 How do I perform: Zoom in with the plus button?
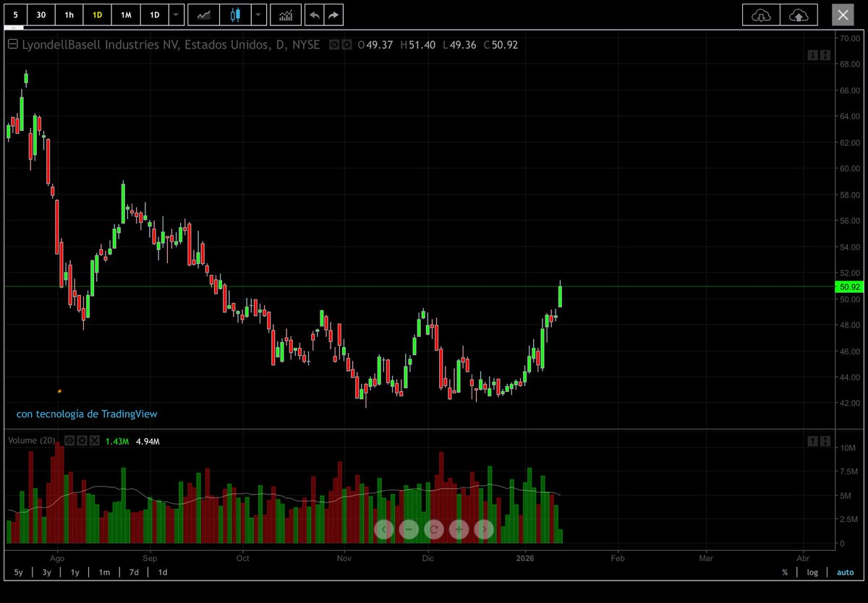pyautogui.click(x=459, y=529)
